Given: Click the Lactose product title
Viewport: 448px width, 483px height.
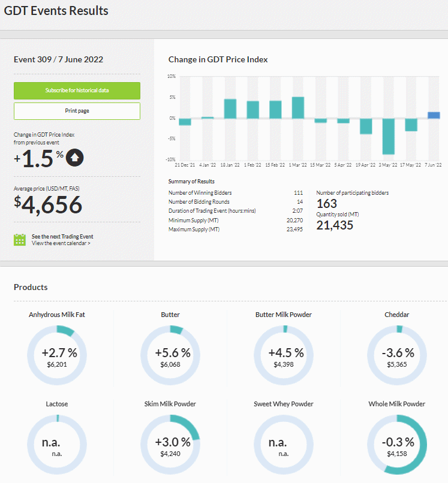Looking at the screenshot, I should point(57,404).
